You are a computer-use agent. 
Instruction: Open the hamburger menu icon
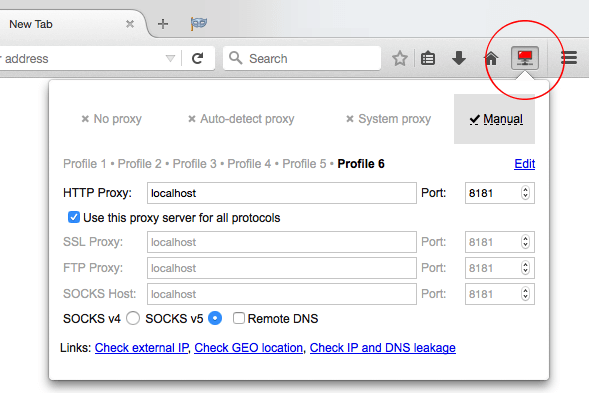(x=569, y=58)
